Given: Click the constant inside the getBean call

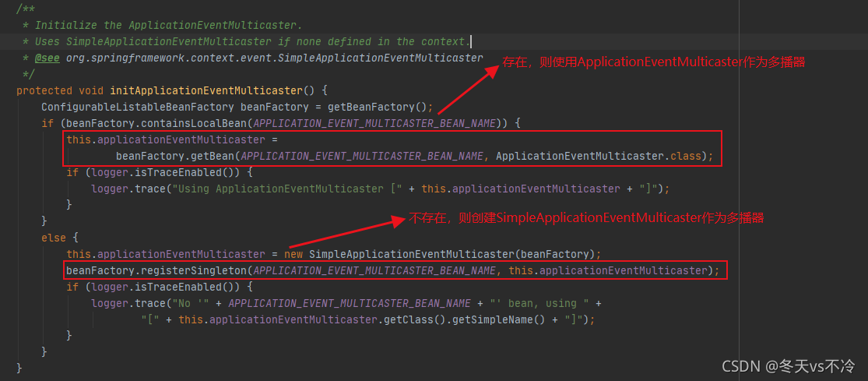Looking at the screenshot, I should (x=363, y=156).
